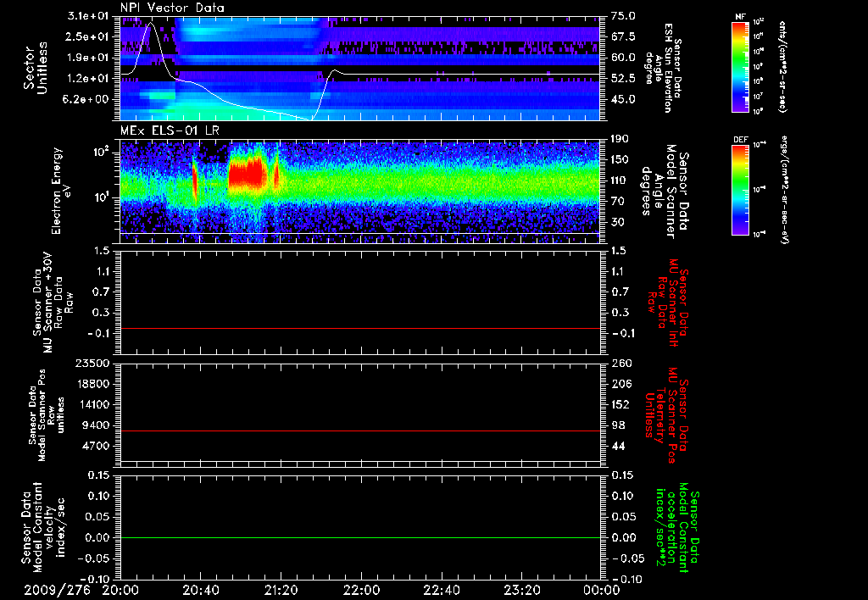Viewport: 868px width, 600px height.
Task: Click the "67.5" sun elevation tick value
Action: (623, 36)
